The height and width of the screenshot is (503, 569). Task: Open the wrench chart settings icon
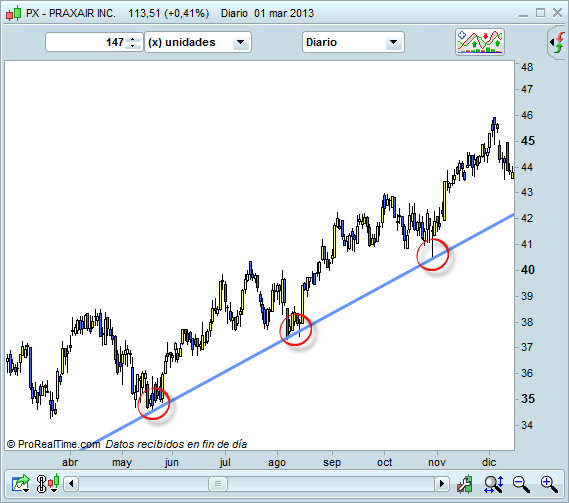pyautogui.click(x=465, y=484)
